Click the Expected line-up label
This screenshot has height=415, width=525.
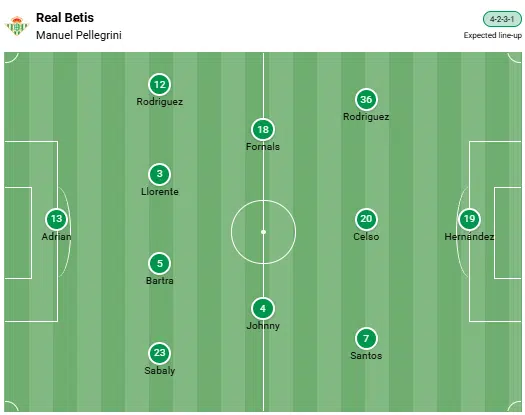[x=493, y=35]
